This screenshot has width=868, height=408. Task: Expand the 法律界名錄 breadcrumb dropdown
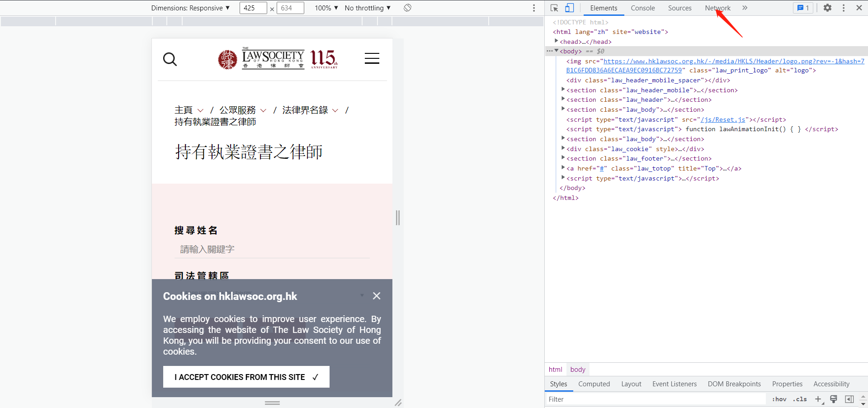point(335,110)
